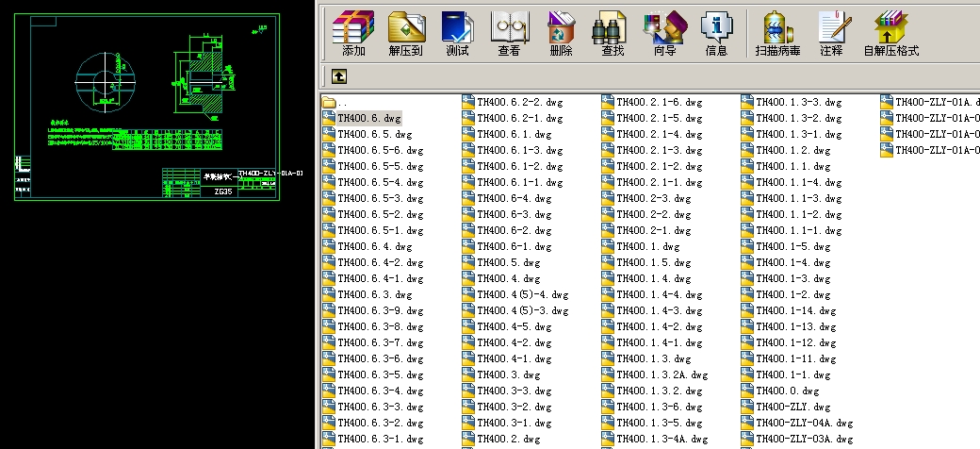Screen dimensions: 980x449
Task: Open the 注释 (Comment) tool
Action: point(831,33)
